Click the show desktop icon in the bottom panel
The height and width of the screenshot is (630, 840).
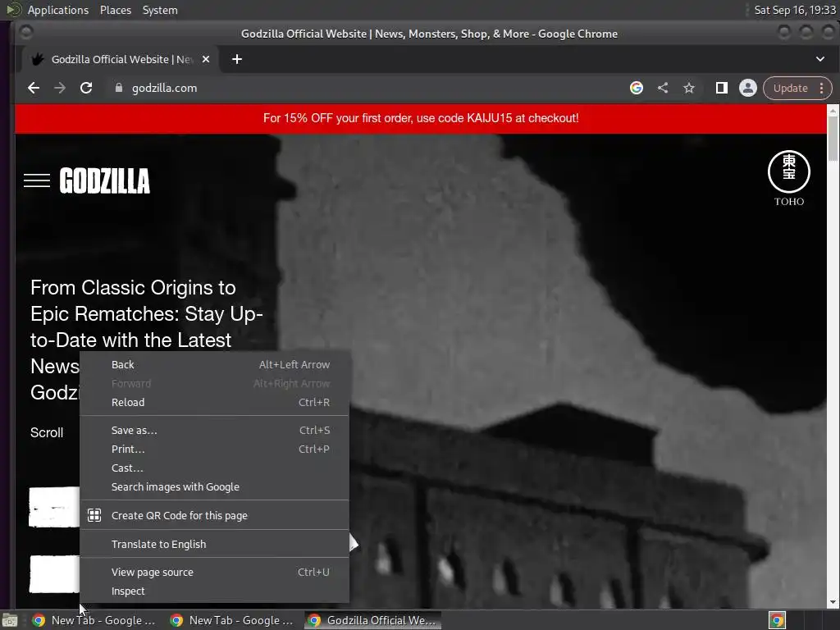coord(10,620)
